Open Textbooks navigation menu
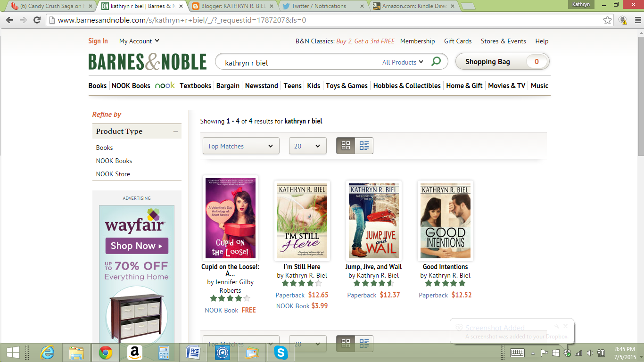 [195, 85]
